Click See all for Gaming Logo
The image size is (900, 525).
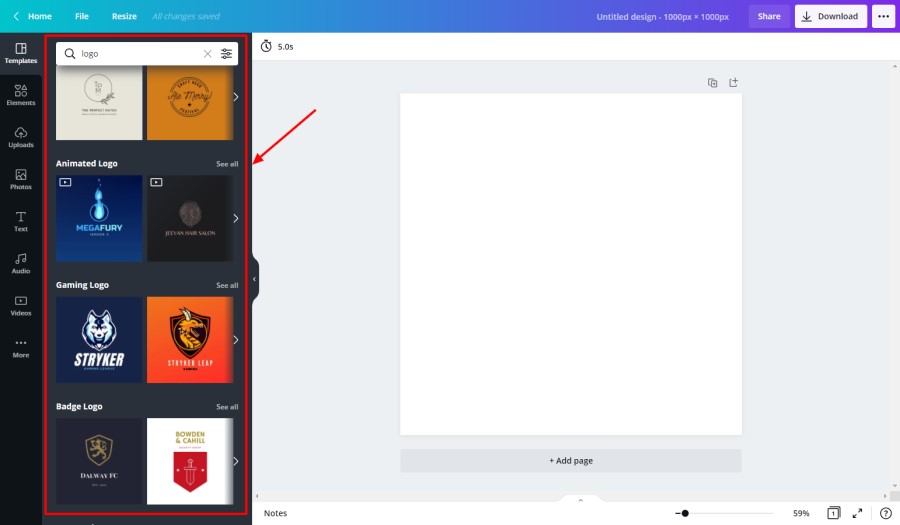(227, 285)
